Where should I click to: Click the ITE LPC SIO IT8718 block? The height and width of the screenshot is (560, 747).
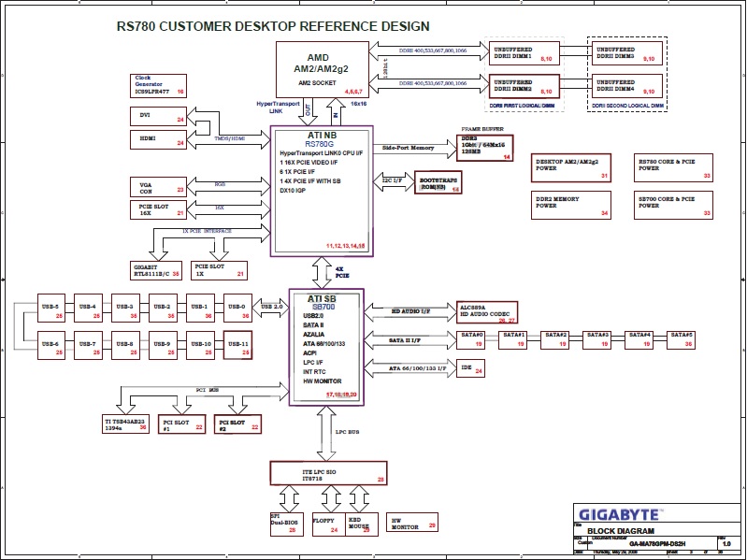(329, 473)
